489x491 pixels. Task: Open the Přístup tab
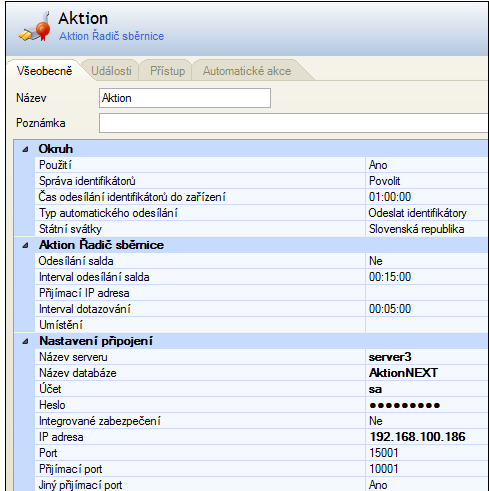(x=167, y=71)
